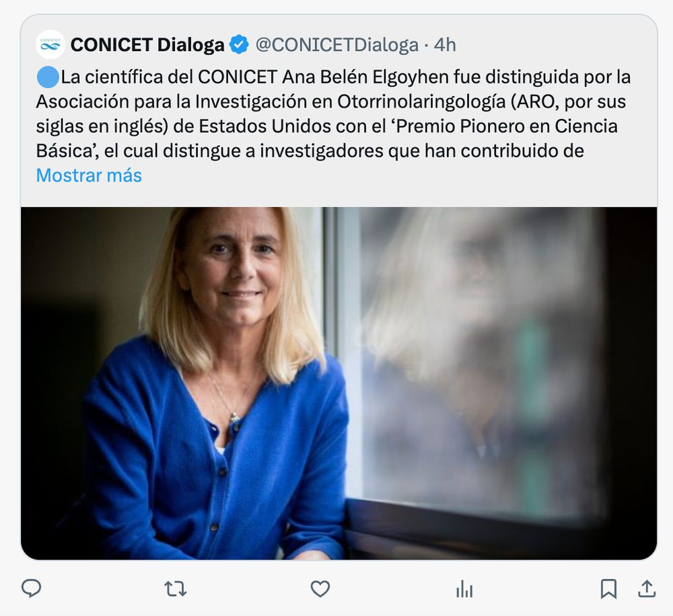This screenshot has height=616, width=673.
Task: Click the phrase 'Premio Pionero en Ciencia'
Action: click(x=507, y=126)
